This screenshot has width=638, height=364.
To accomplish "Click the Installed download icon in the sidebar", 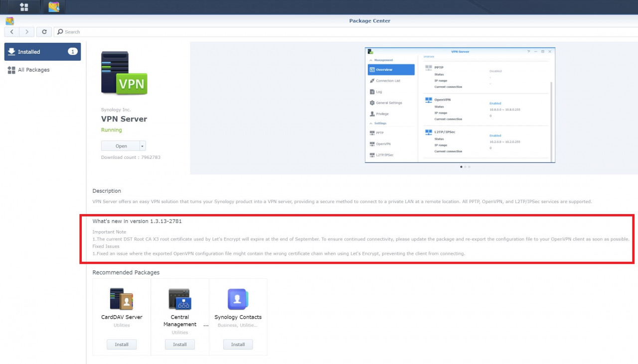I will click(11, 51).
